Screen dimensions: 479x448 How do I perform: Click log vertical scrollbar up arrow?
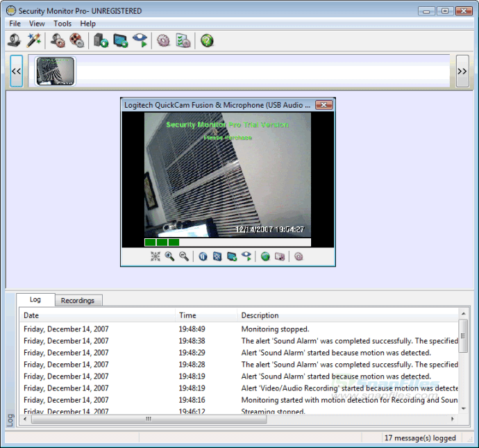pos(464,313)
